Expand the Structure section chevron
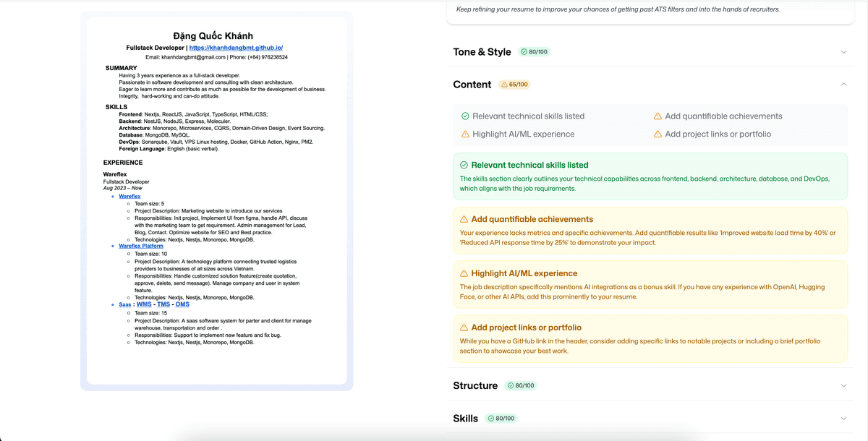Screen dimensions: 868x441 843,386
